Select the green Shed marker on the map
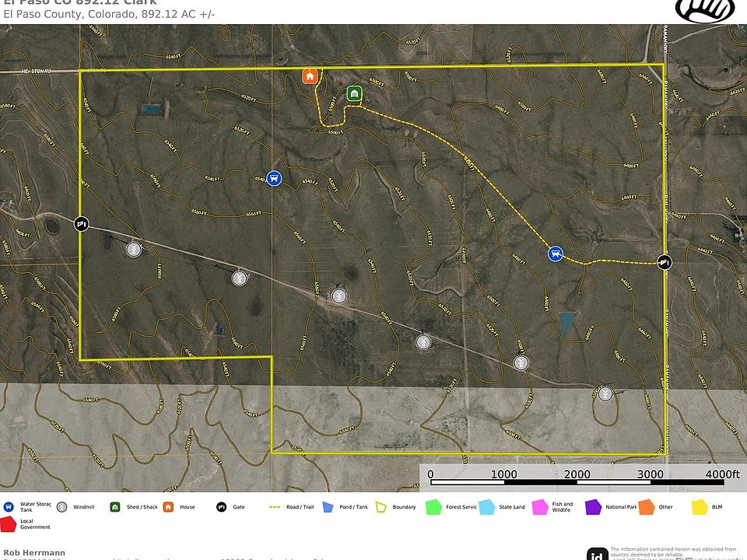Viewport: 747px width, 560px height. pyautogui.click(x=354, y=94)
